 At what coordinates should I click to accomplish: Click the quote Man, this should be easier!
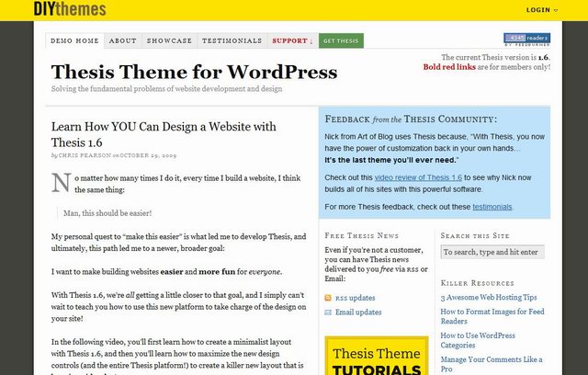(107, 213)
